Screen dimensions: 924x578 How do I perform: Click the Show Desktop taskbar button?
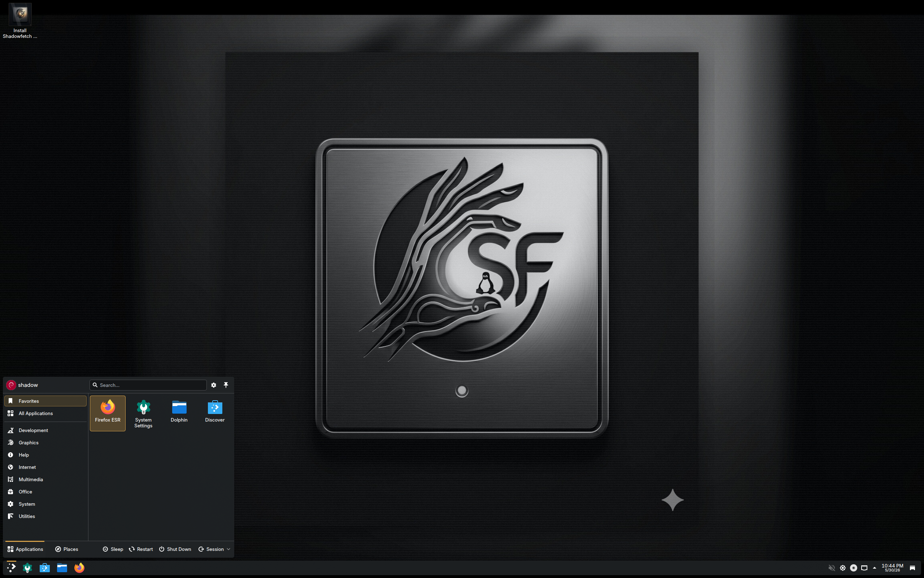pyautogui.click(x=912, y=568)
